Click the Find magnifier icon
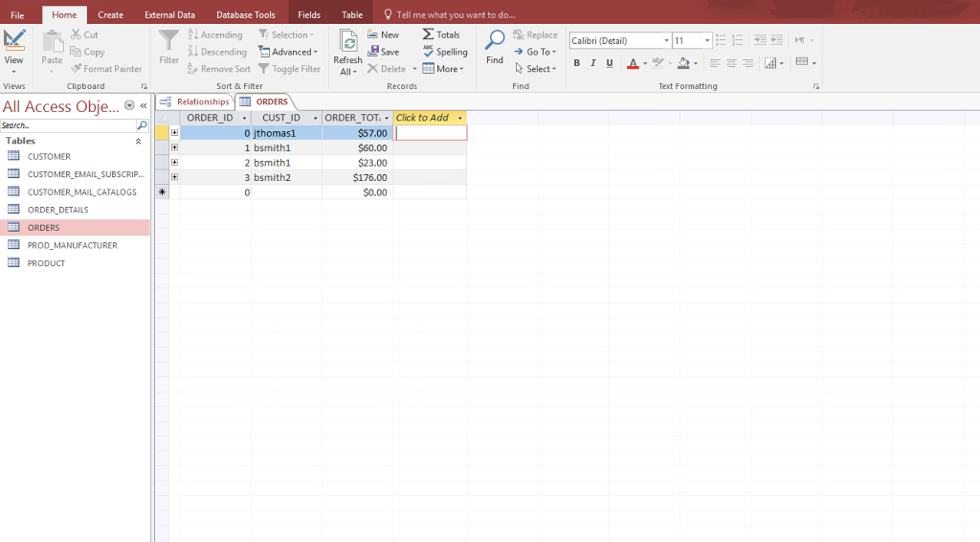The height and width of the screenshot is (542, 980). (x=495, y=41)
